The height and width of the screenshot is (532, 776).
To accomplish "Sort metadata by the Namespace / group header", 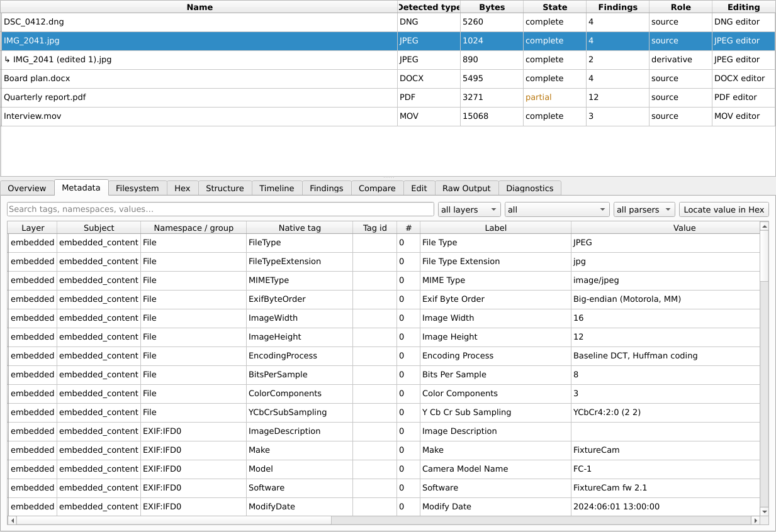I will point(193,228).
